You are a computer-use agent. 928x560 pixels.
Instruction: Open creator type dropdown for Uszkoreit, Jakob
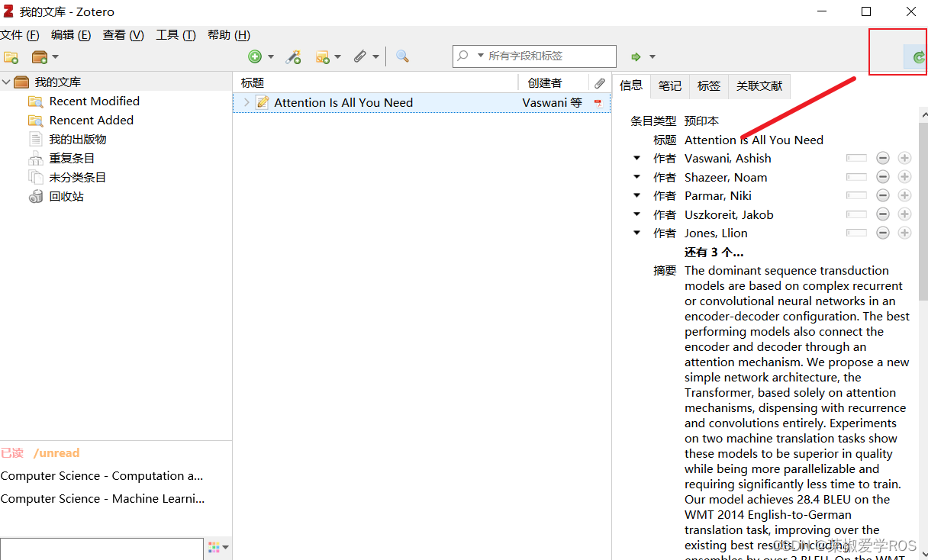pyautogui.click(x=637, y=214)
